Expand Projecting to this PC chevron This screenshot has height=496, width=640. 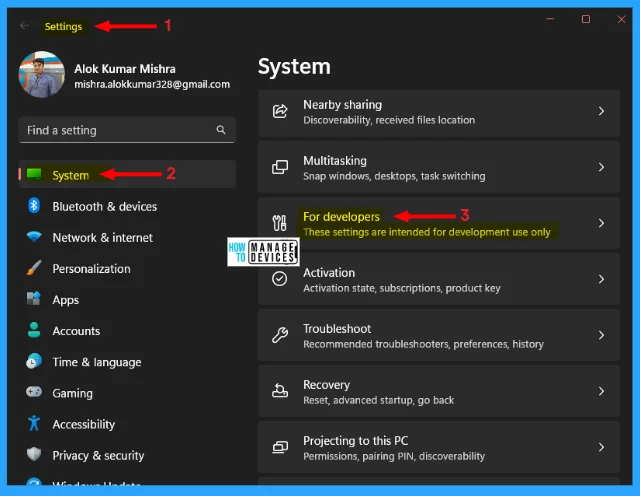pos(601,447)
